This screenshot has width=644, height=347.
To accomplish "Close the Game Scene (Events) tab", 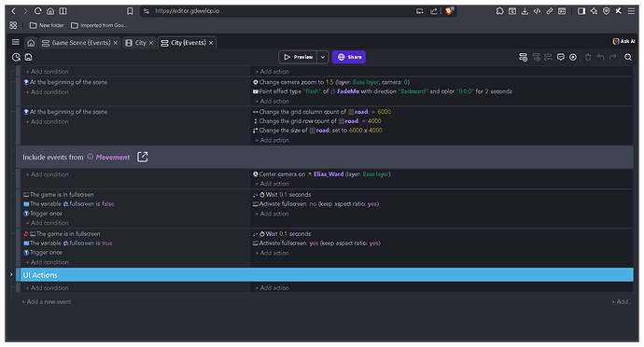I will click(116, 43).
